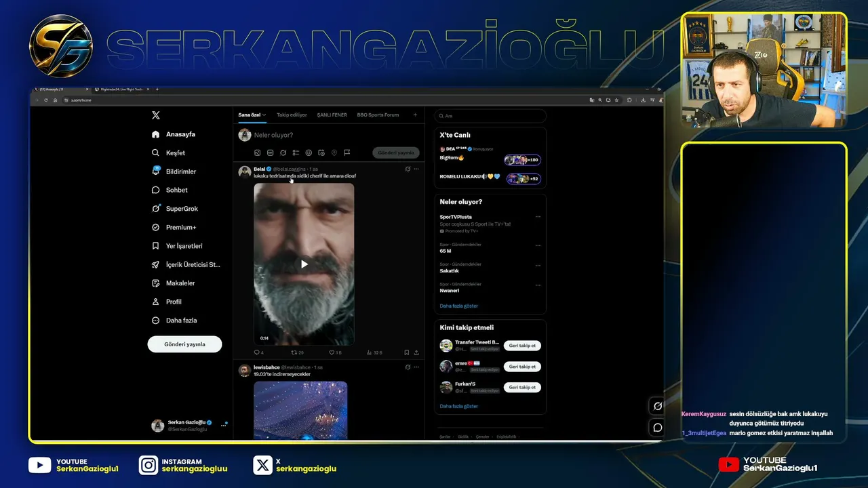Open options for SporTVPlusta trend
The height and width of the screenshot is (488, 868).
click(538, 217)
